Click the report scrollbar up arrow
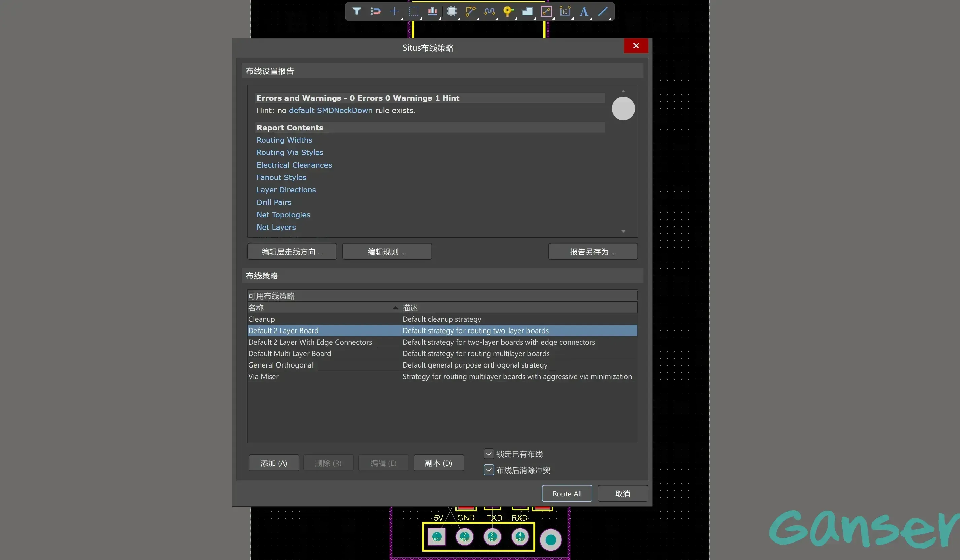 tap(623, 91)
